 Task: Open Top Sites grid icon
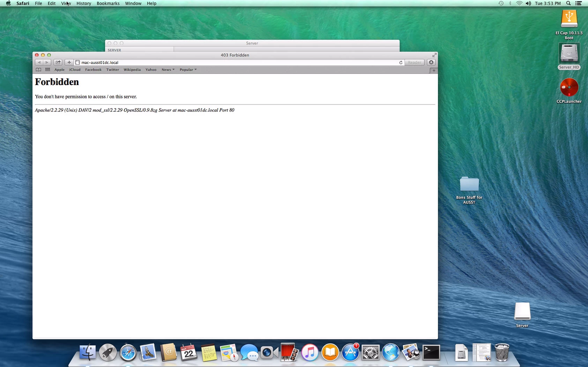tap(48, 70)
